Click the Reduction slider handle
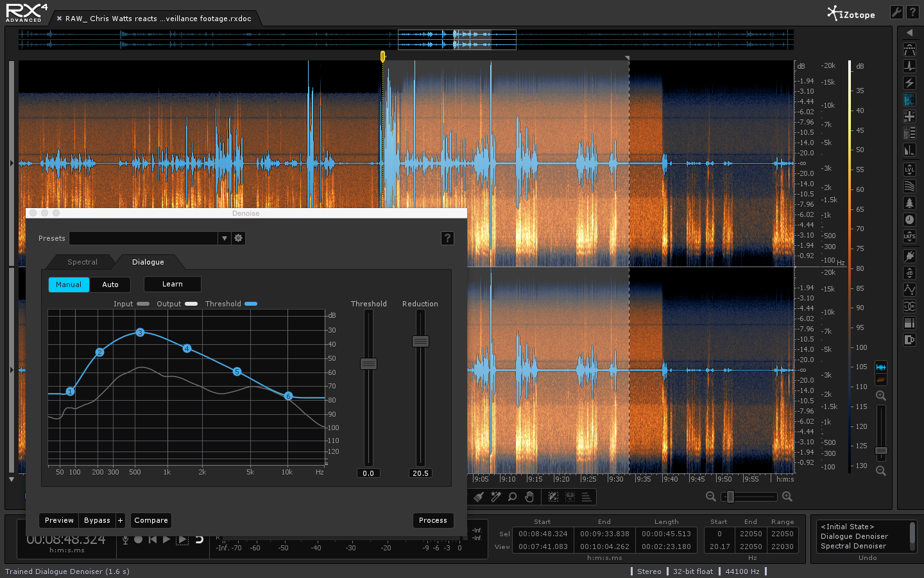The height and width of the screenshot is (578, 924). pos(420,341)
